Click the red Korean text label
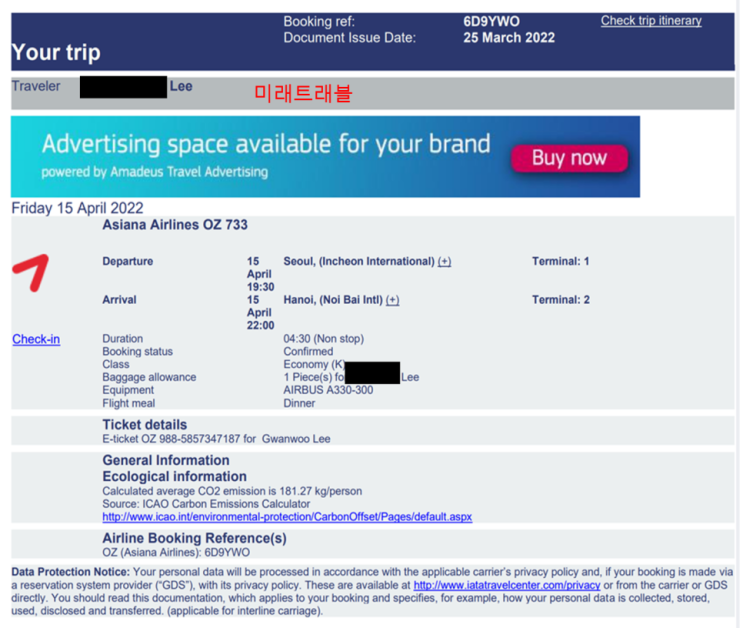This screenshot has height=628, width=743. coord(303,93)
